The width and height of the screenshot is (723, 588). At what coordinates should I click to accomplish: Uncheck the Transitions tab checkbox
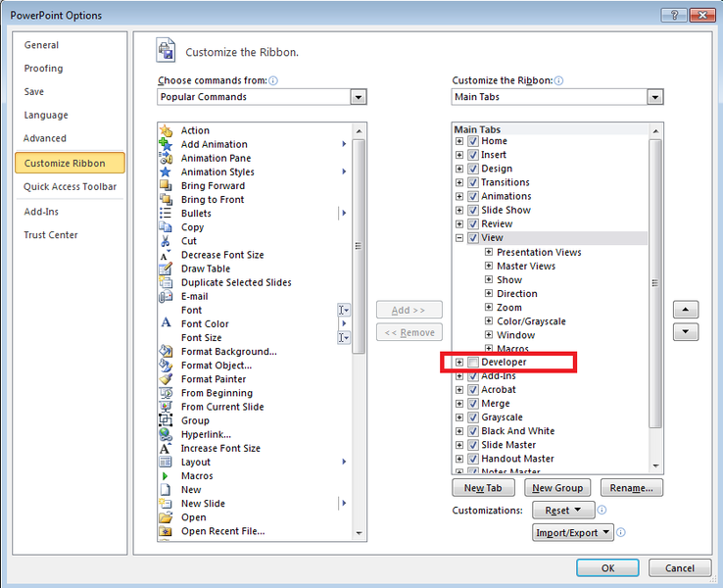tap(474, 182)
